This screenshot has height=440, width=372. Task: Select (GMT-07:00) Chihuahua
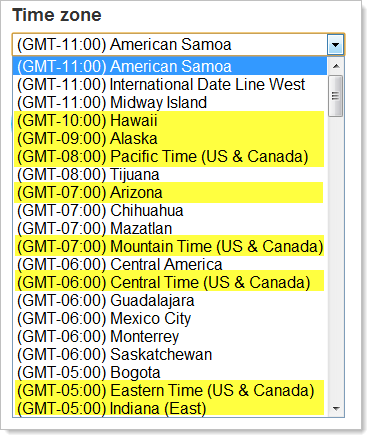click(x=170, y=210)
